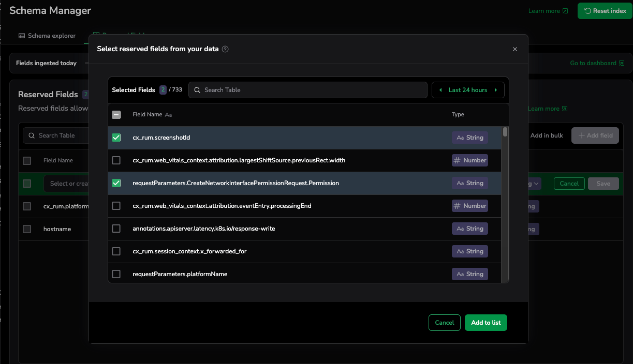Click the Number type badge for eventEntry.processingEnd
Image resolution: width=633 pixels, height=364 pixels.
(x=470, y=206)
